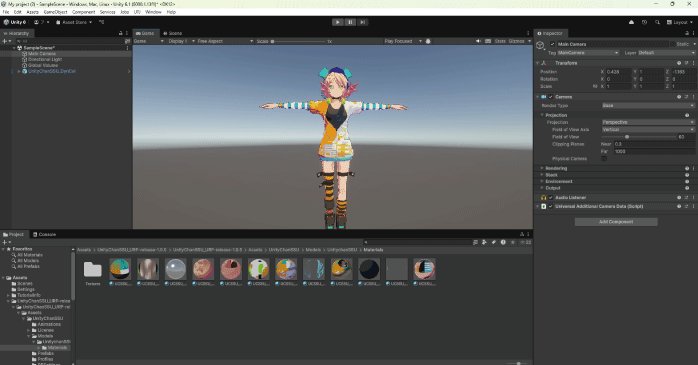This screenshot has height=365, width=698.
Task: Click the Pause button in toolbar
Action: tap(350, 22)
